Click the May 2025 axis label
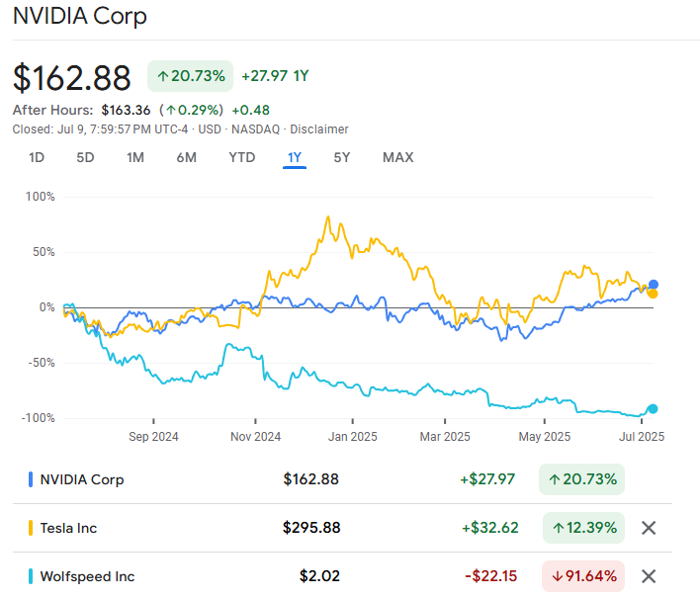Image resolution: width=700 pixels, height=599 pixels. point(545,437)
